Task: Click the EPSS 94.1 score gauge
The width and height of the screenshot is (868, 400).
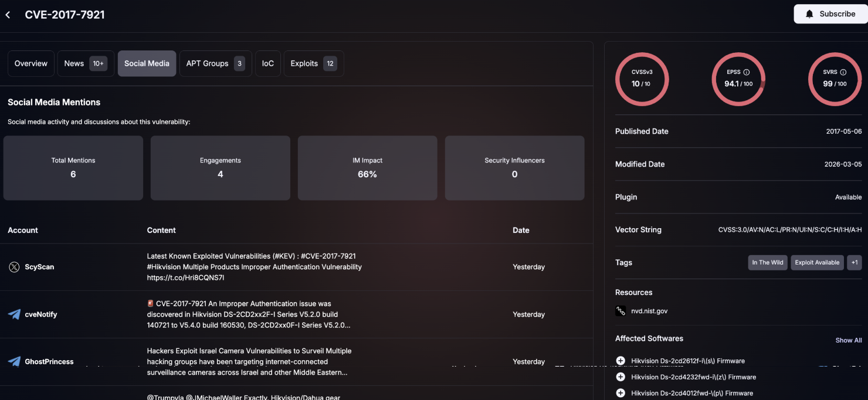Action: point(738,79)
